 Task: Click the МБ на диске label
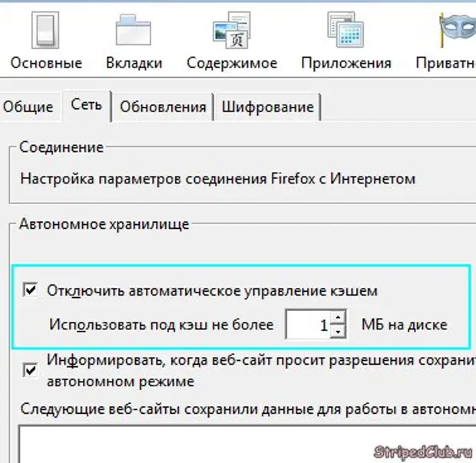coord(404,325)
